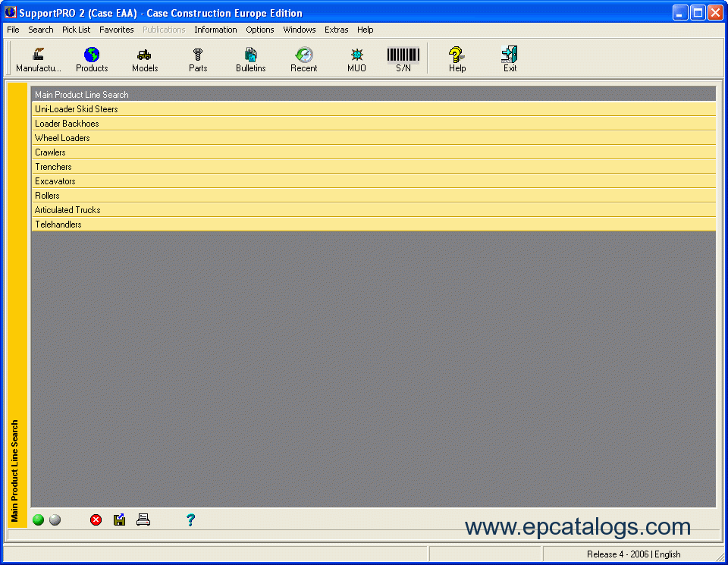Select Telehandlers product line
The width and height of the screenshot is (728, 565).
pyautogui.click(x=374, y=224)
